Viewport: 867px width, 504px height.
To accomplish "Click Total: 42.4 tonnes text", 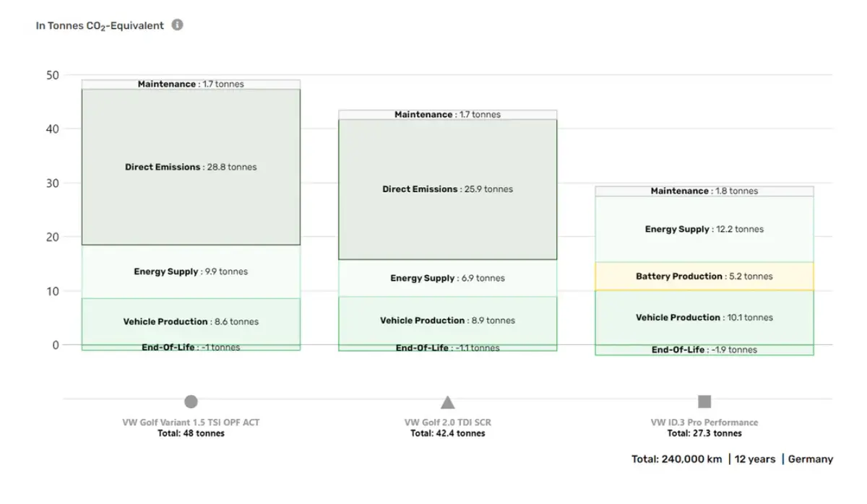I will pyautogui.click(x=448, y=433).
